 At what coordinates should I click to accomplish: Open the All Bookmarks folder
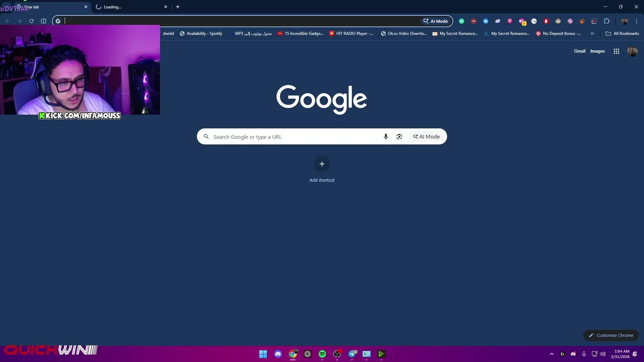click(x=622, y=34)
